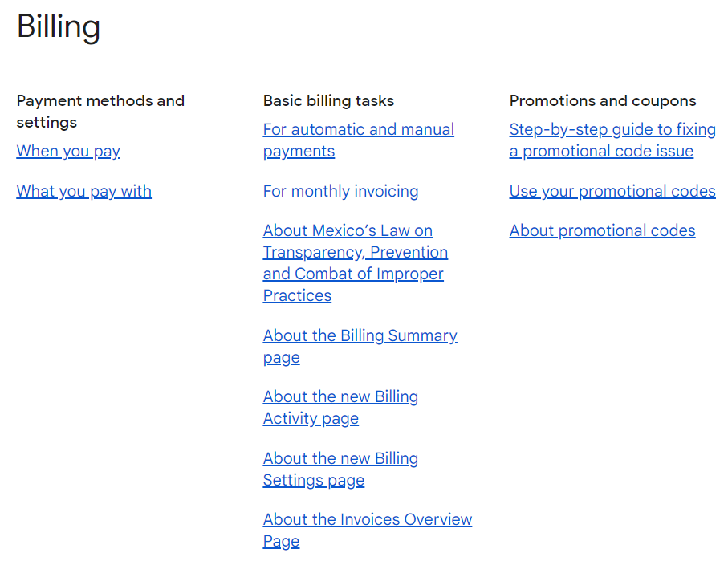The width and height of the screenshot is (728, 565).
Task: Learn about the Invoices Overview Page
Action: (x=368, y=530)
